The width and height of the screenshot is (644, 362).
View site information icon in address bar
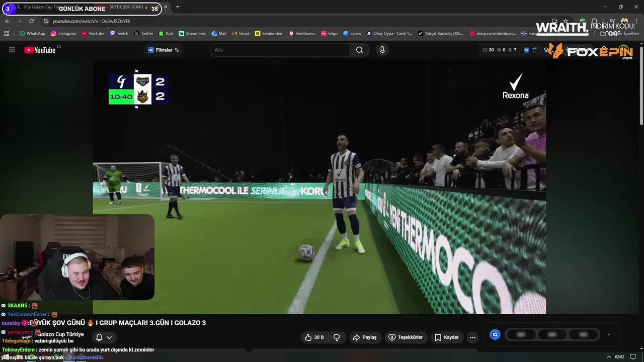pyautogui.click(x=46, y=21)
